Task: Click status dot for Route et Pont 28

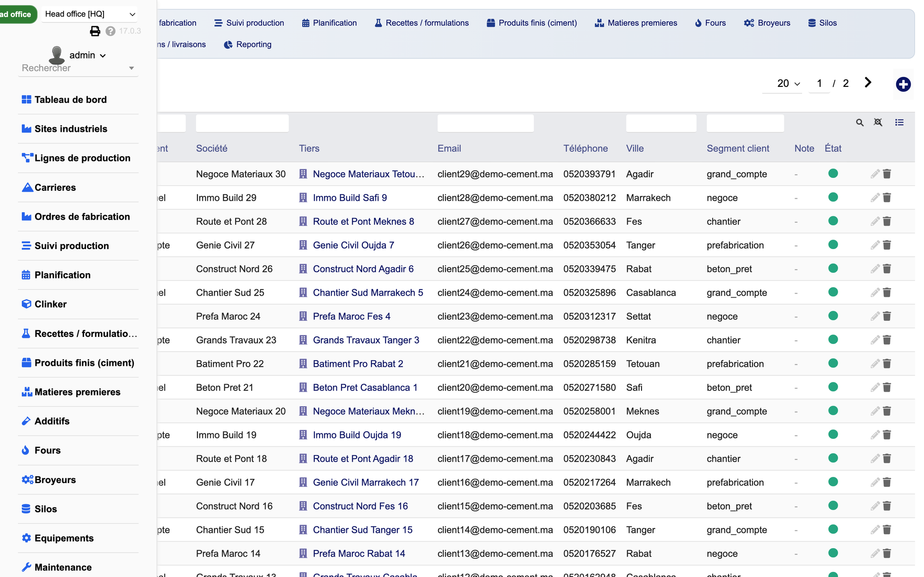Action: click(833, 221)
